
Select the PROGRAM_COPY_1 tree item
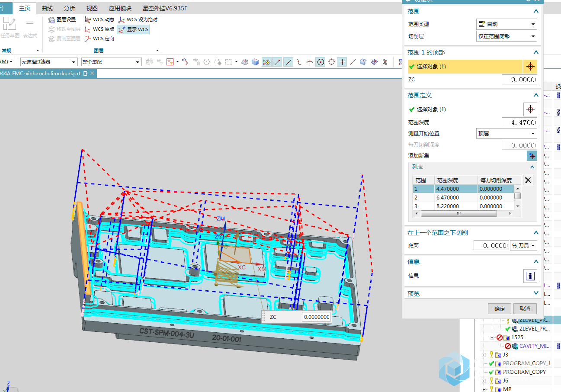click(x=527, y=363)
